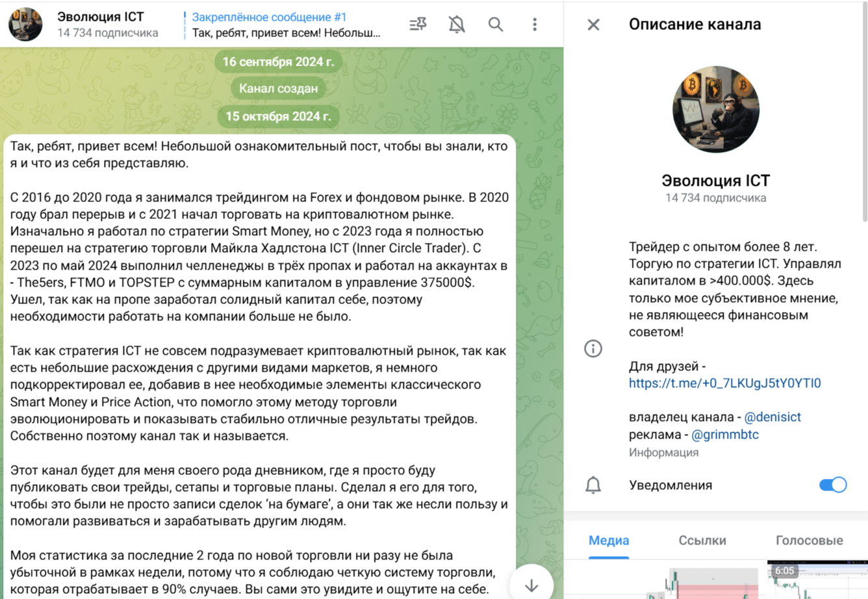Click the 14 734 подписчика text under header title

[x=108, y=33]
